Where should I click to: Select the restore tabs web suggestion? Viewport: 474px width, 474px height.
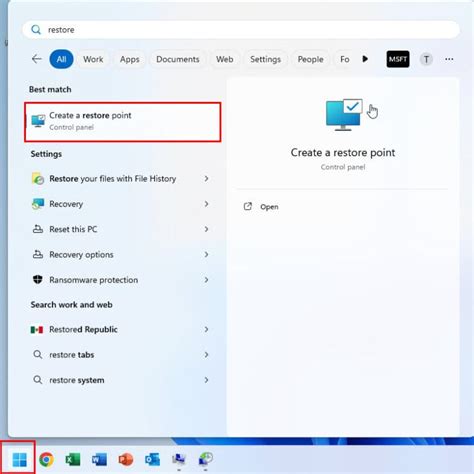120,355
